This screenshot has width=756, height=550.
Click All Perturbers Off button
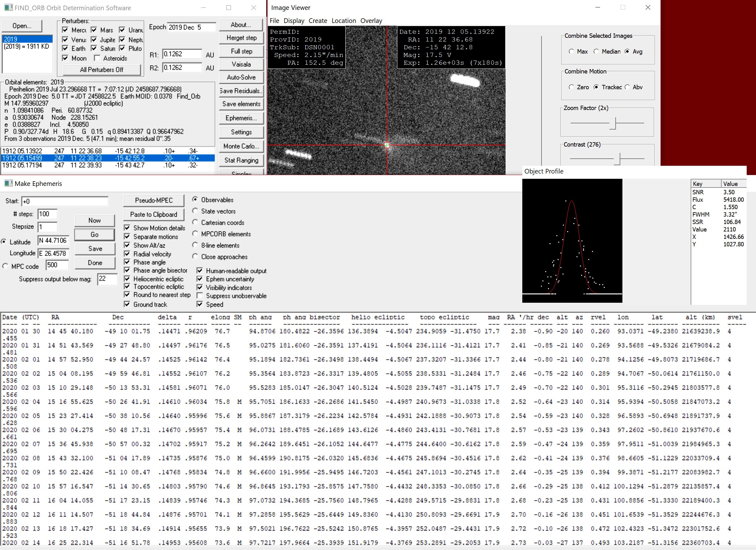coord(102,70)
